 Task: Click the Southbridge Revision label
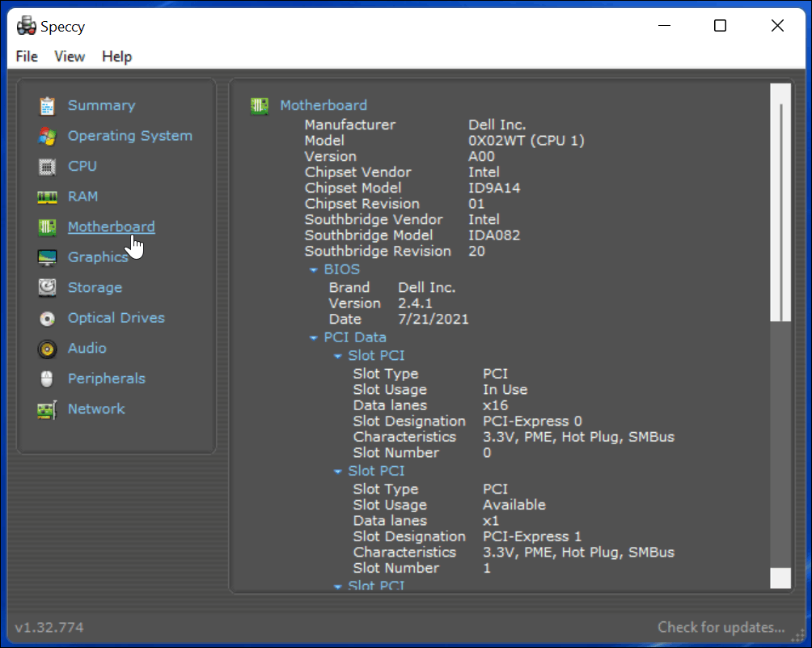(x=378, y=252)
